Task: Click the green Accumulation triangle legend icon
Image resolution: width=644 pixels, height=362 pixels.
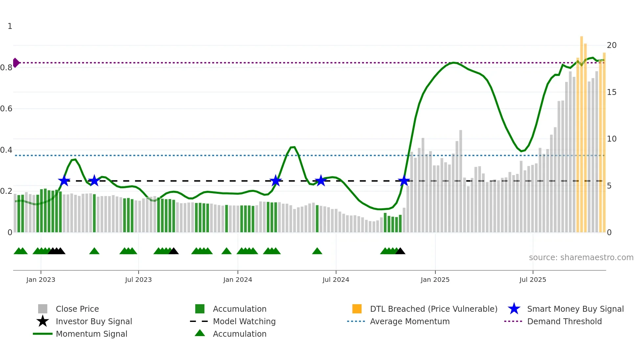Action: tap(200, 333)
